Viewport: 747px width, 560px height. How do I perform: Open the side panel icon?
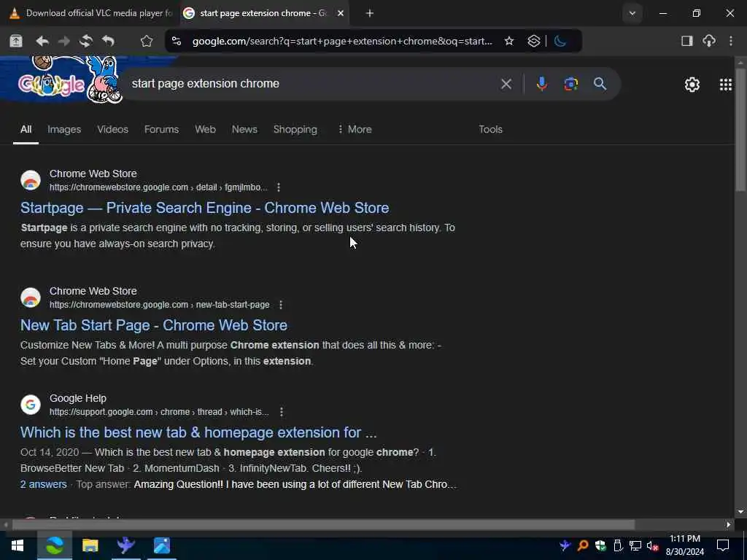686,42
